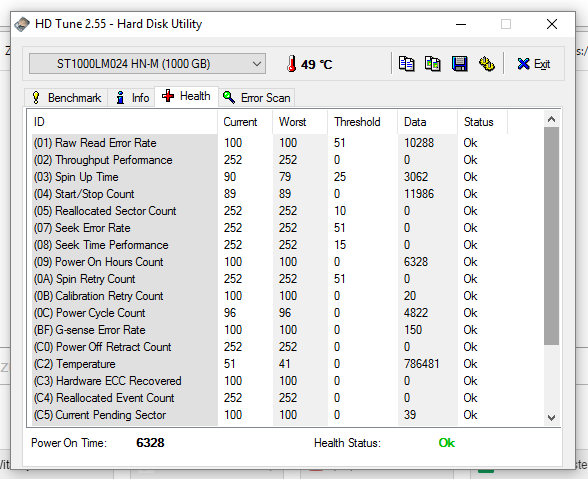Click the HD Tune title bar icon
The height and width of the screenshot is (479, 588).
point(22,24)
